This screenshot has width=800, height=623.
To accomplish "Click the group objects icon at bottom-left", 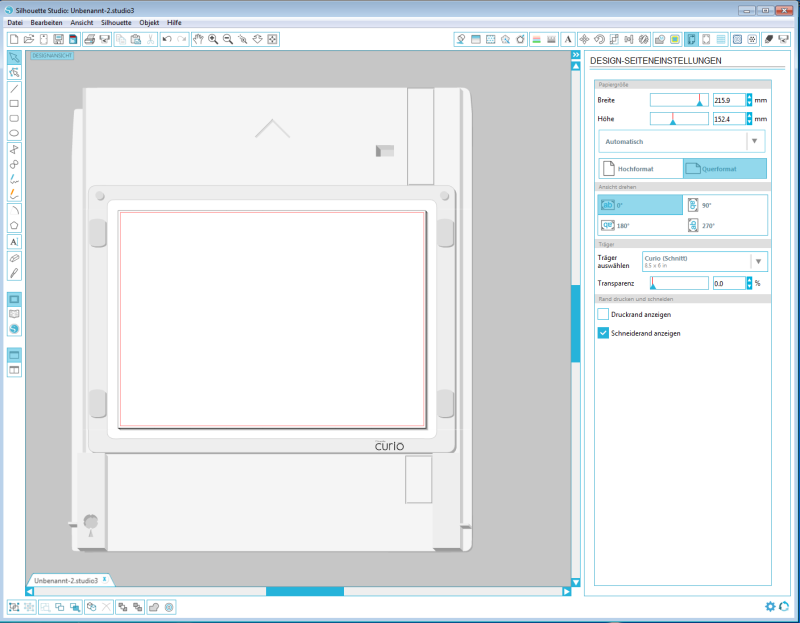I will click(14, 607).
